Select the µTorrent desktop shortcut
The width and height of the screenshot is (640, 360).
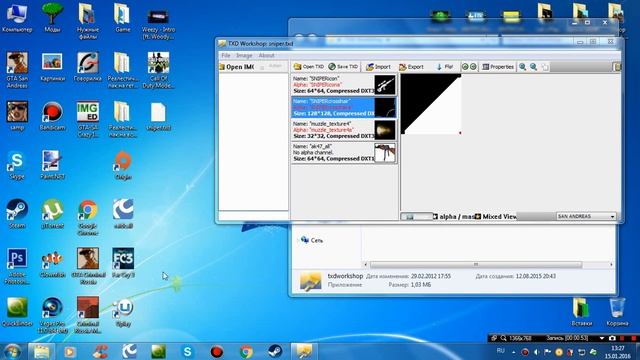point(52,214)
